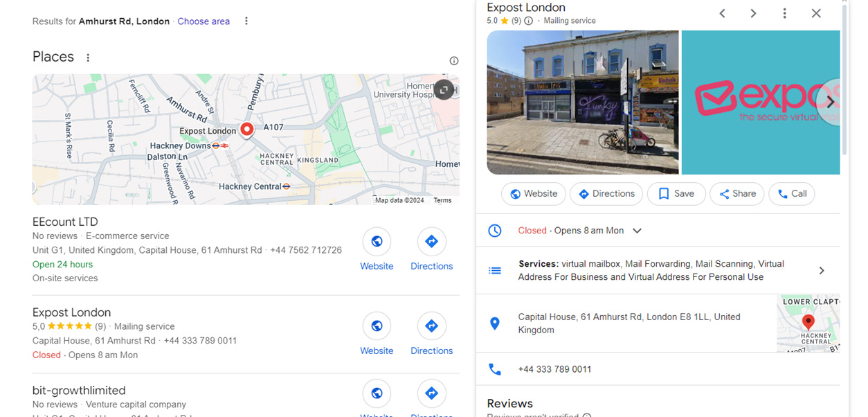Go to previous place with left chevron
This screenshot has width=868, height=417.
(x=722, y=13)
